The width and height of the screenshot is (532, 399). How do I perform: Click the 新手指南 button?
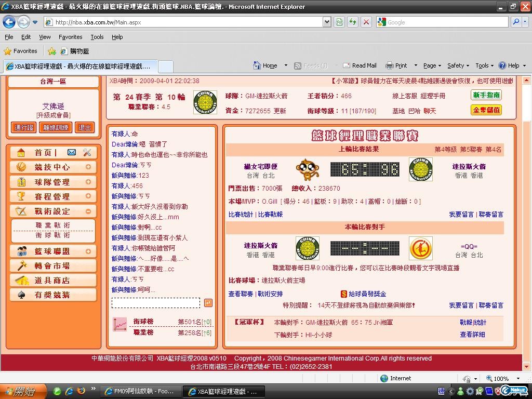click(486, 95)
